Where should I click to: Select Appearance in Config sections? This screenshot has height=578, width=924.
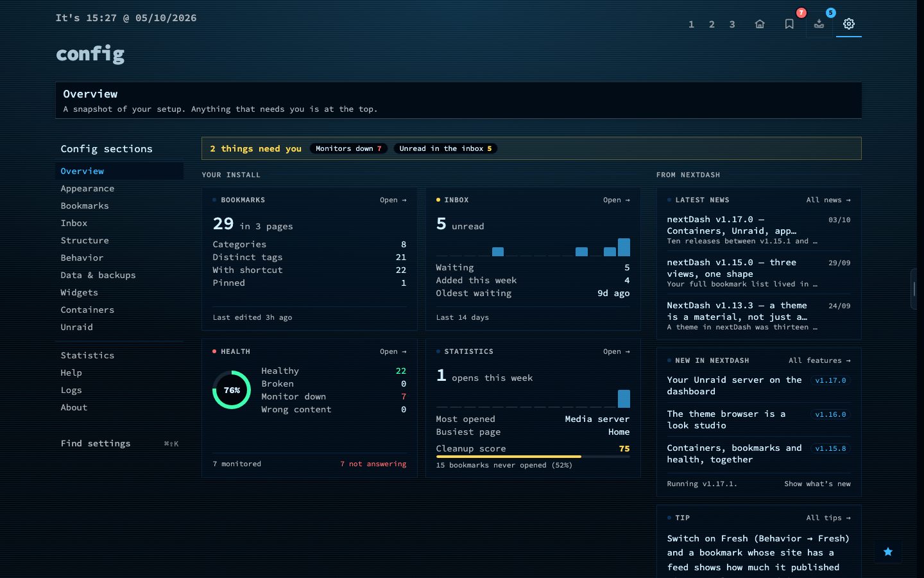119,188
